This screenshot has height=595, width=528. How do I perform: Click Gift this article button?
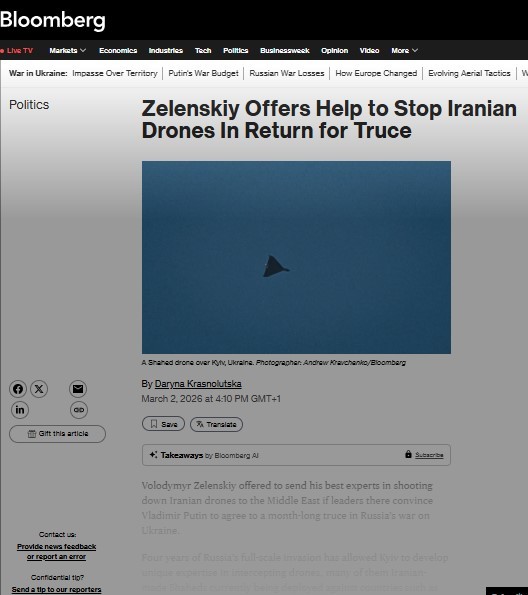[57, 434]
